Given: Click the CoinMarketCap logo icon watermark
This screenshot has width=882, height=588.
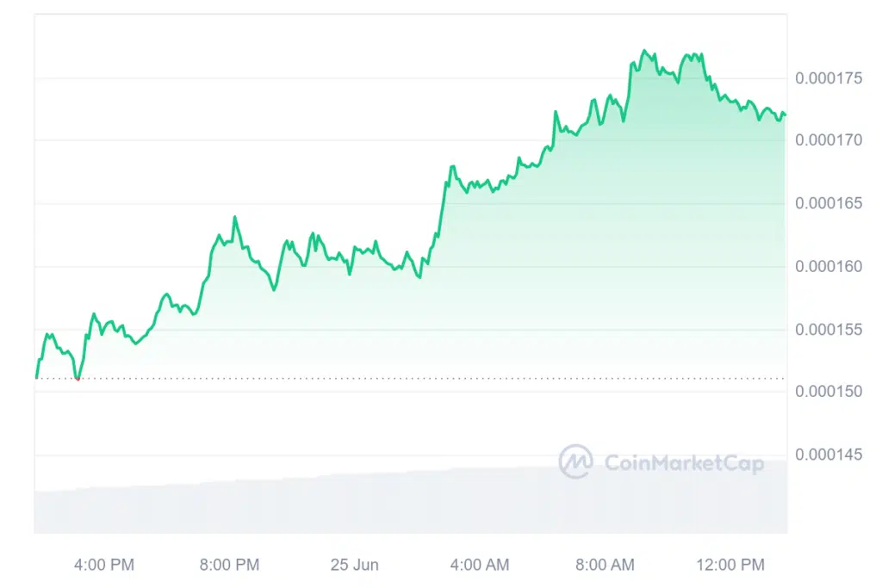Looking at the screenshot, I should click(x=575, y=461).
